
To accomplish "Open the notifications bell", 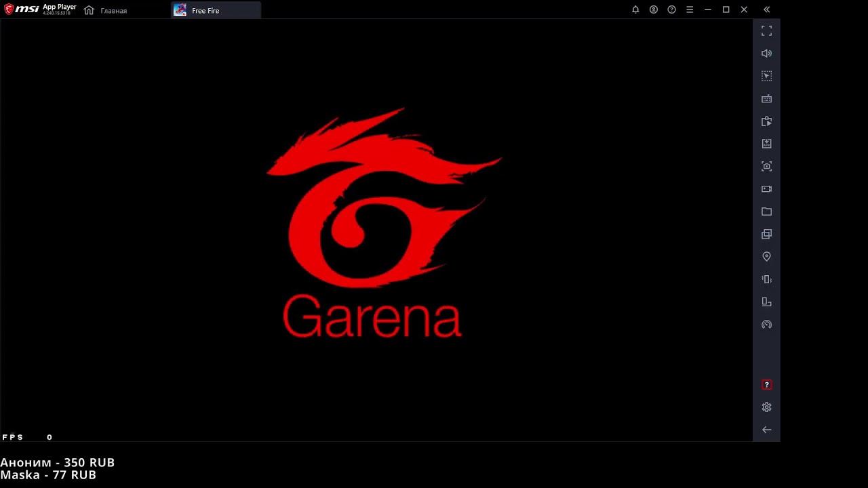I will (x=635, y=9).
